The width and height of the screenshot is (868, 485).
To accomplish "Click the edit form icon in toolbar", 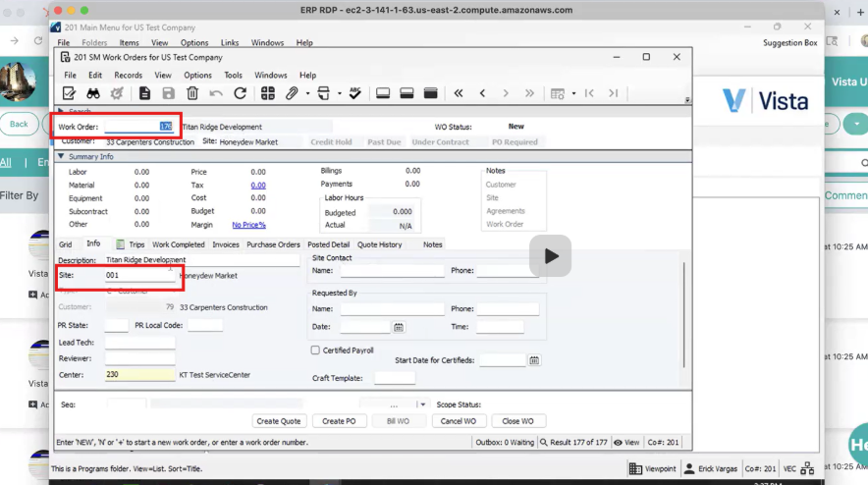I will [69, 93].
